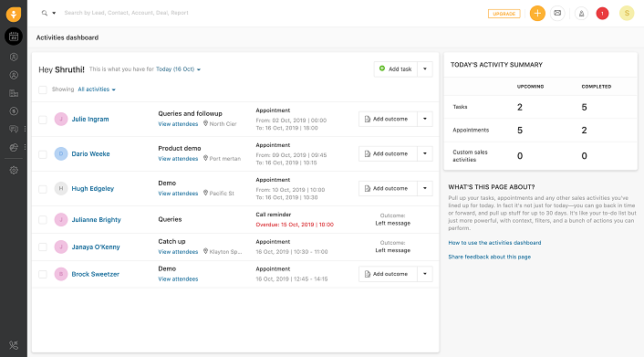
Task: Open How to use the activities dashboard
Action: point(494,243)
